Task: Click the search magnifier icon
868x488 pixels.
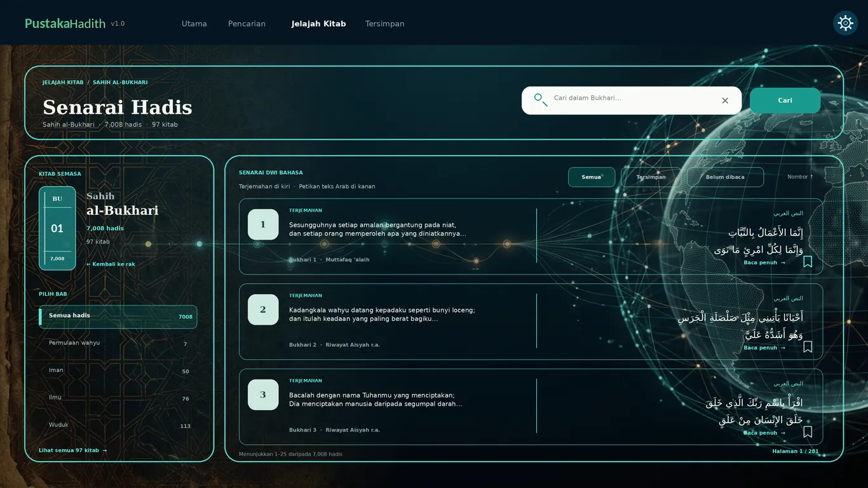Action: 540,100
